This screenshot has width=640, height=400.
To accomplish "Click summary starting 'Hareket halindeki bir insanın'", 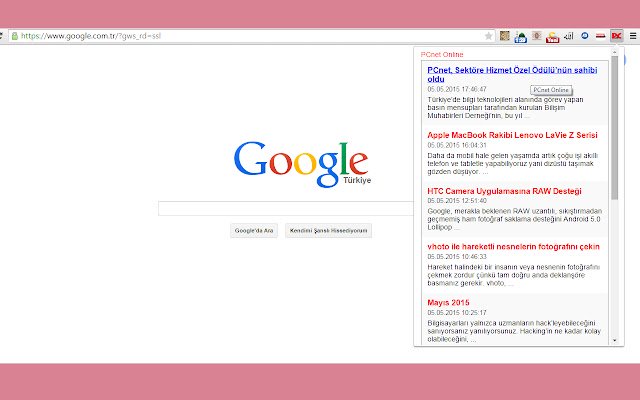I will point(513,275).
